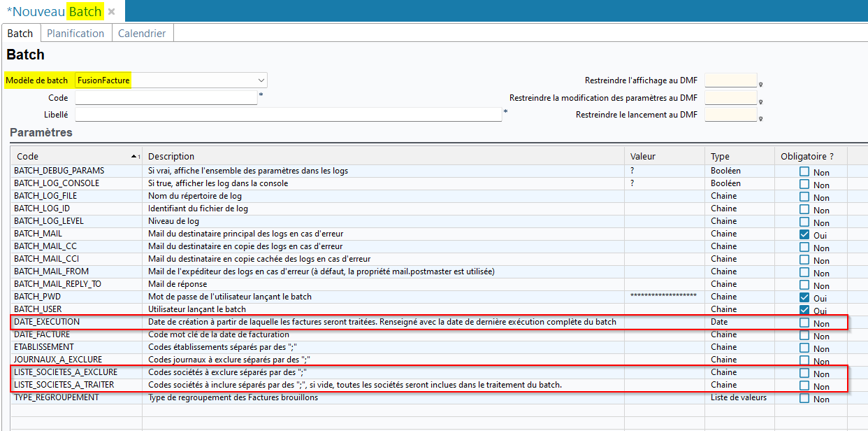Check Obligatoire for DATE_EXECUTION
The image size is (868, 431).
pos(804,323)
